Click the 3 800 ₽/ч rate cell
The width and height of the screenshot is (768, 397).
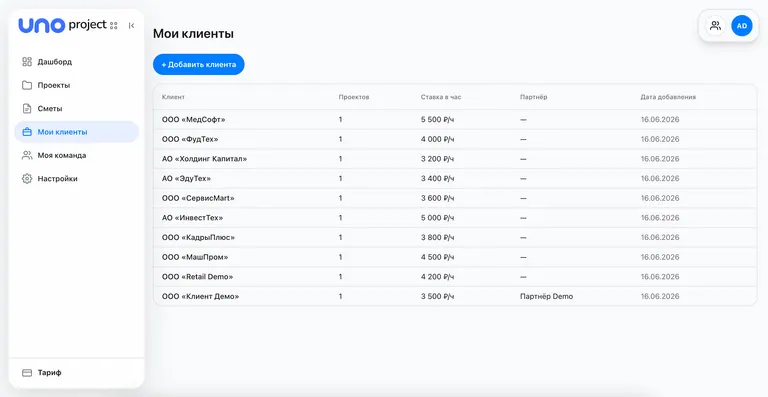click(437, 237)
